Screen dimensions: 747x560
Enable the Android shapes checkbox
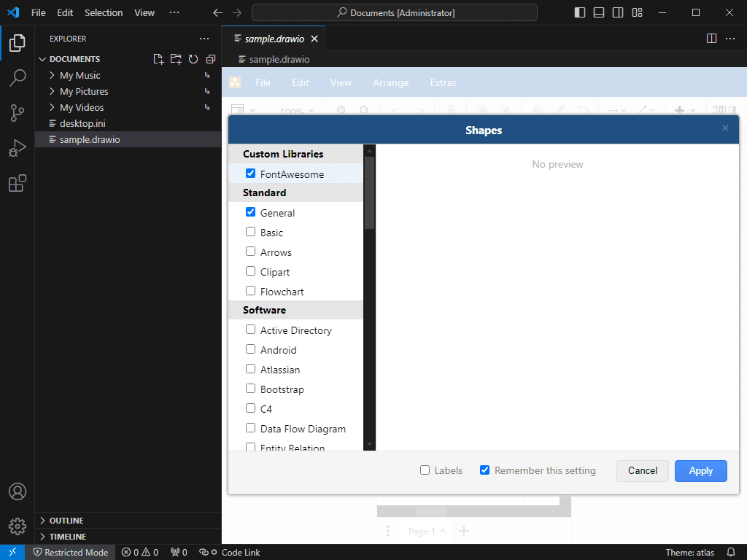coord(251,349)
